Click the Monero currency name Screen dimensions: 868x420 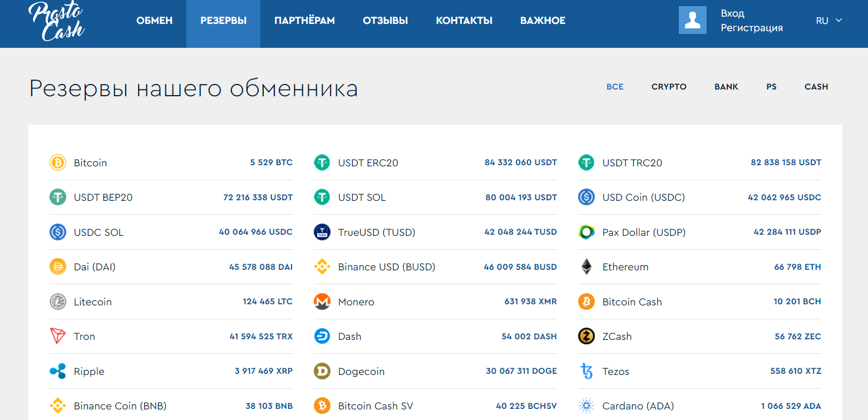pyautogui.click(x=356, y=302)
